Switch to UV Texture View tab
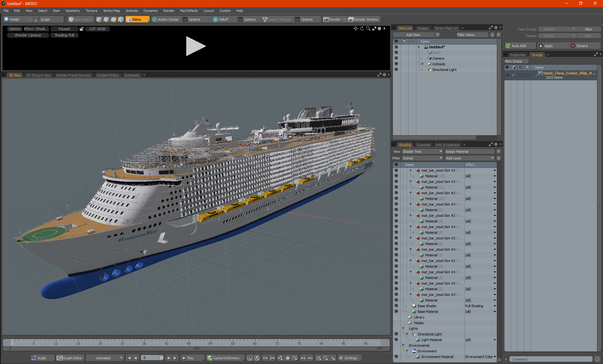This screenshot has width=603, height=364. click(x=38, y=75)
